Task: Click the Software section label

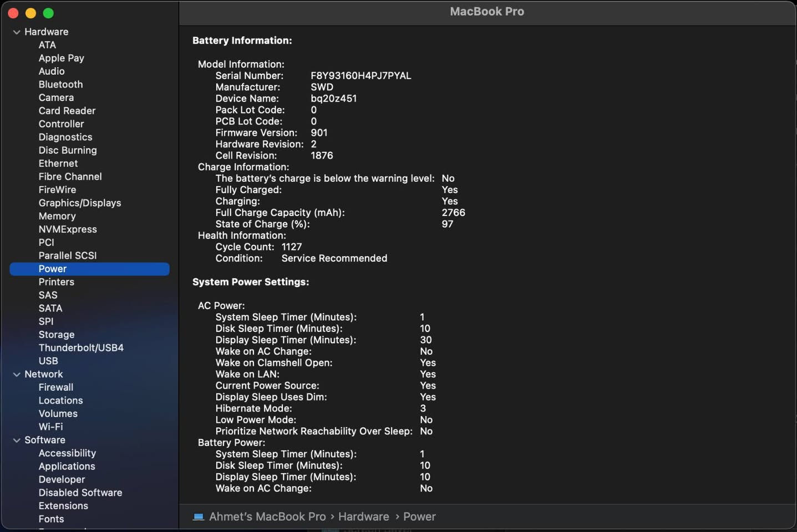Action: pyautogui.click(x=45, y=441)
